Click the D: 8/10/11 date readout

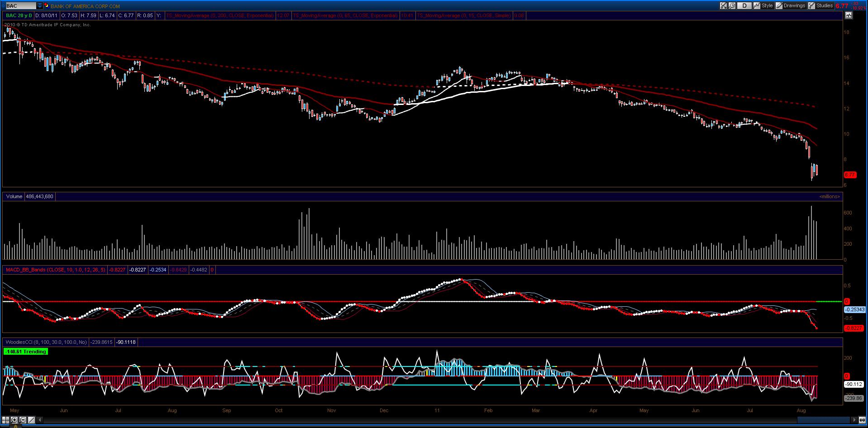(47, 15)
